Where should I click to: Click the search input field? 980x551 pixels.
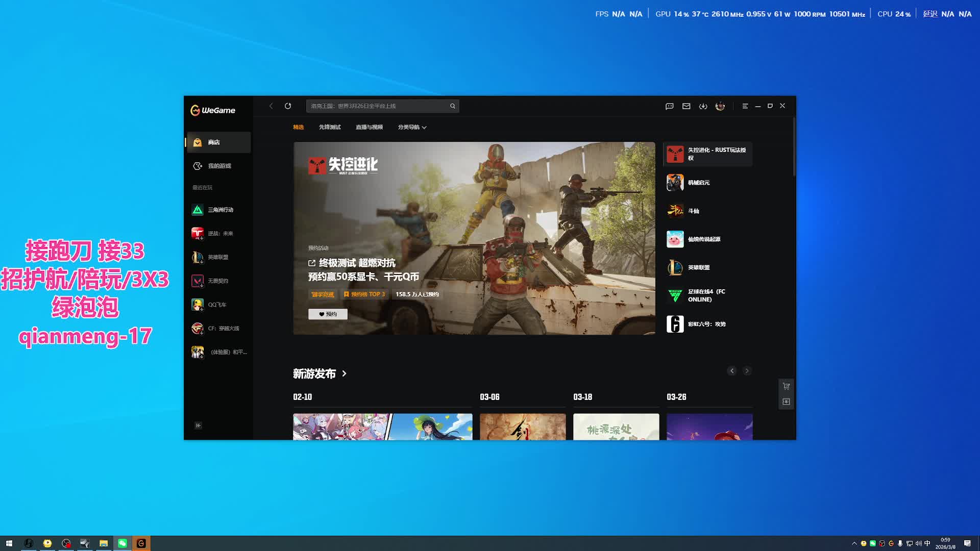[x=378, y=106]
